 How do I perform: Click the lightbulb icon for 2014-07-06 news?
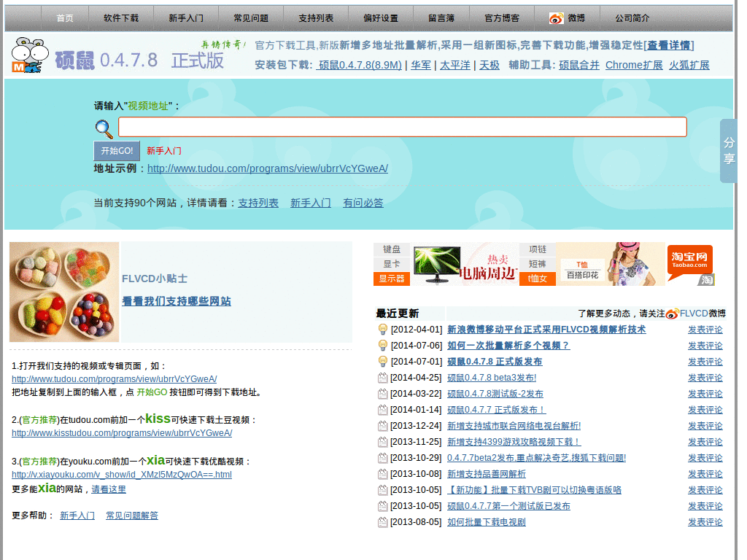(x=382, y=345)
